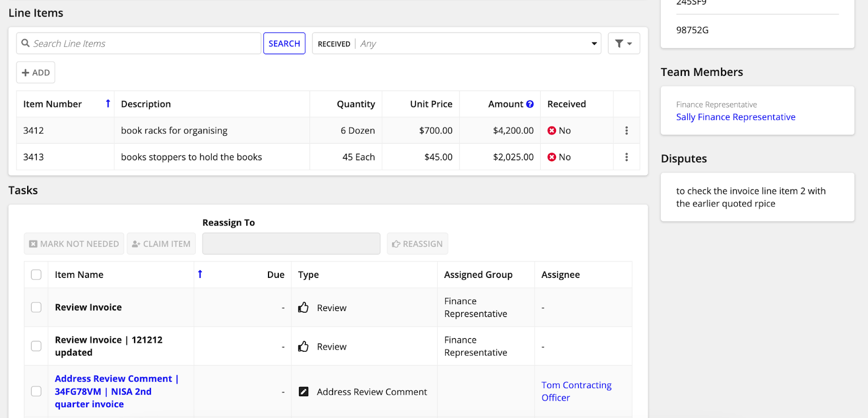Open row actions menu for item 3413

(627, 157)
